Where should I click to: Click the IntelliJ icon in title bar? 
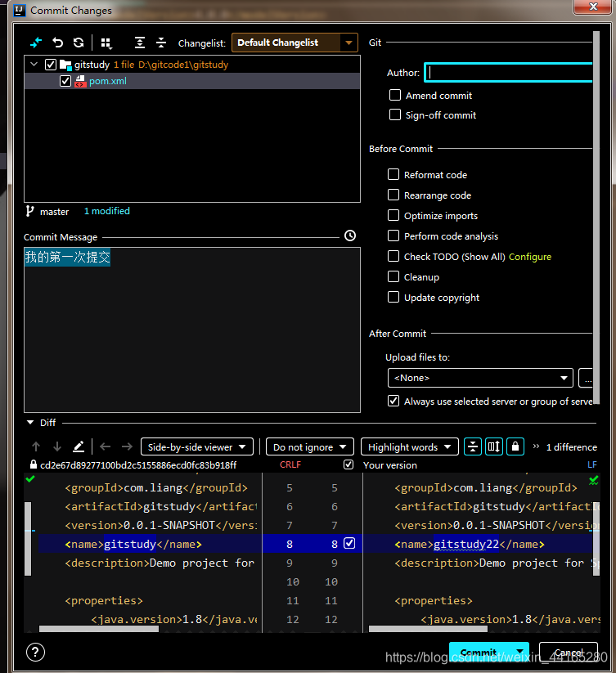20,11
